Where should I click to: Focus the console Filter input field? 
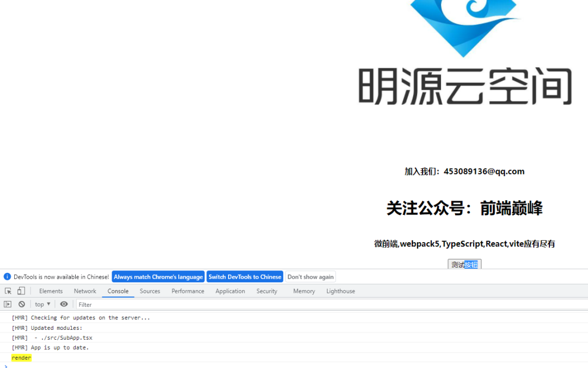coord(332,305)
